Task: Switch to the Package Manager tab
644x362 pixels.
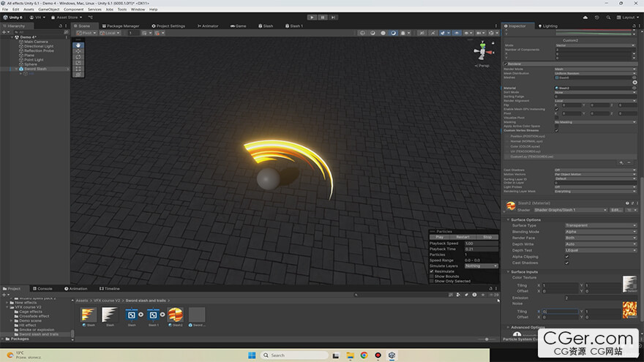Action: pyautogui.click(x=120, y=26)
